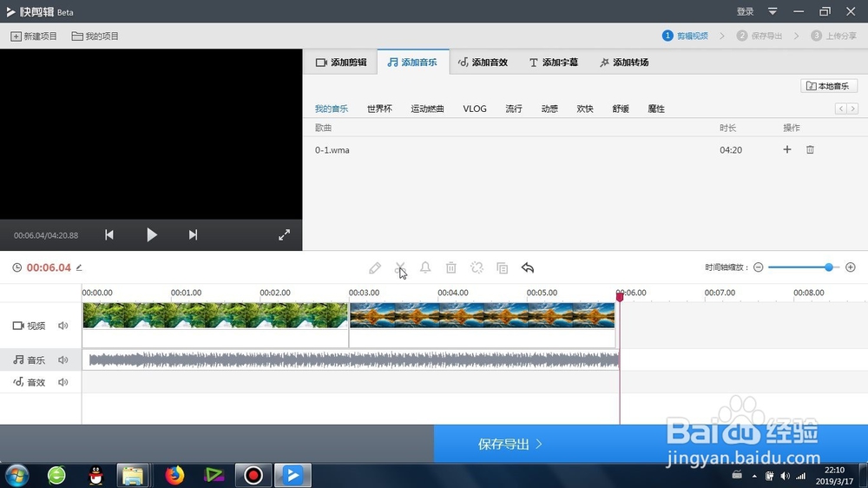
Task: Click the 本地音乐 button
Action: (x=829, y=86)
